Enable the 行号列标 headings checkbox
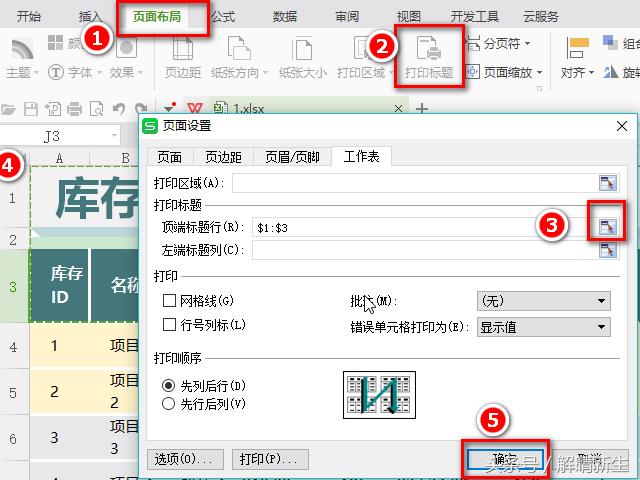The image size is (640, 480). (x=169, y=325)
